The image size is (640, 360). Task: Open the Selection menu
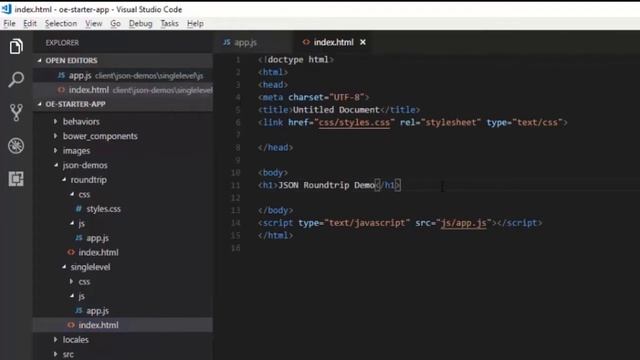pos(61,24)
